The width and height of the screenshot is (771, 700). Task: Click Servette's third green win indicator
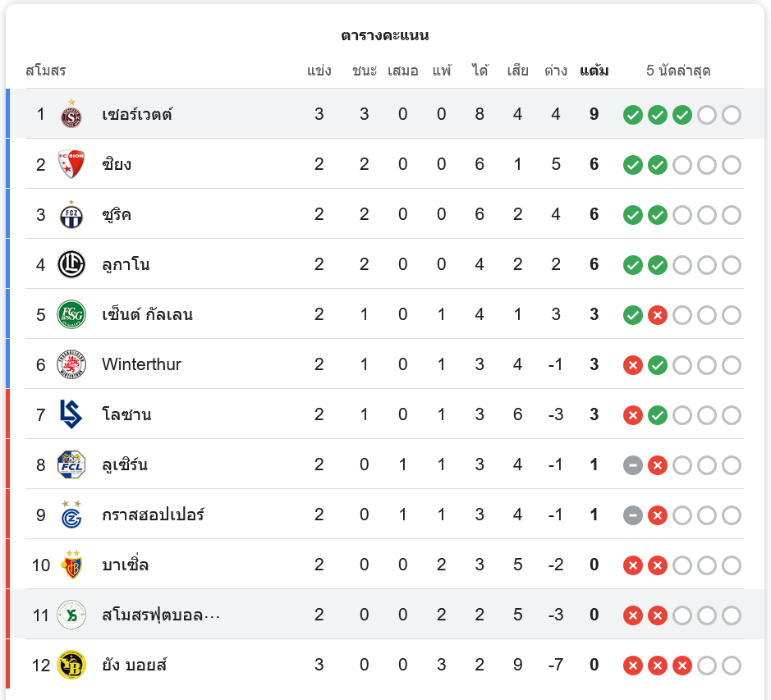tap(682, 115)
